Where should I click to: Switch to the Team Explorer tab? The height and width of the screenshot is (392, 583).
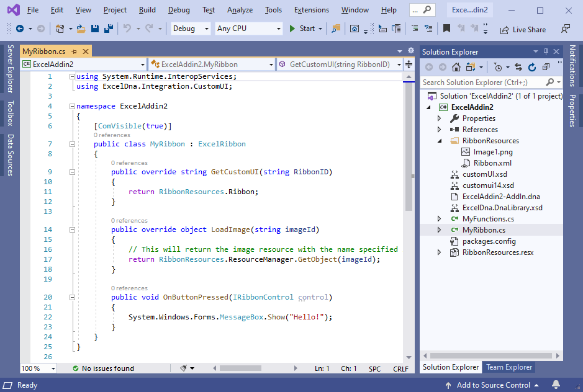pyautogui.click(x=509, y=367)
